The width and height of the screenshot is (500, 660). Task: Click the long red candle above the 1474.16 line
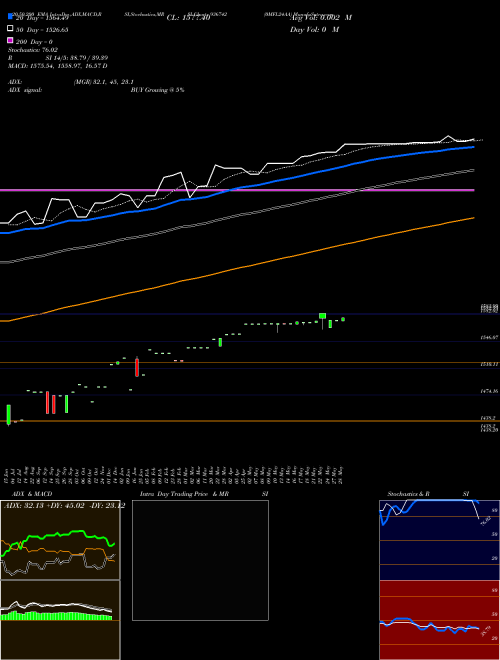pyautogui.click(x=137, y=367)
